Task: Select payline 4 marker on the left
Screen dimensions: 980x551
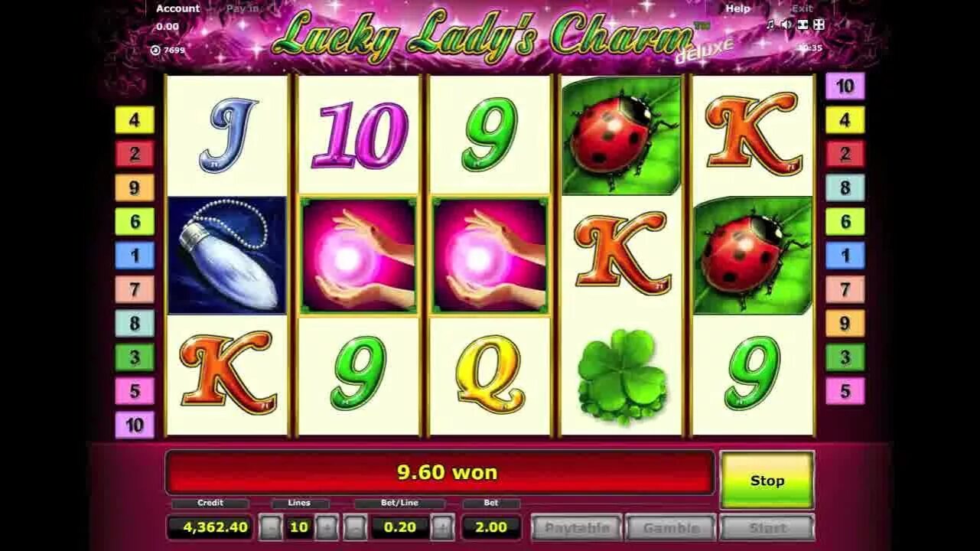Action: click(135, 120)
